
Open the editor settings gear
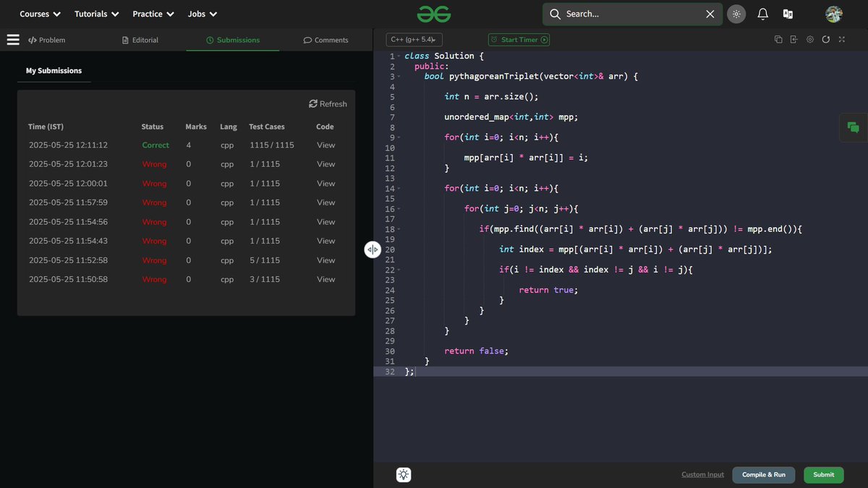pyautogui.click(x=810, y=40)
